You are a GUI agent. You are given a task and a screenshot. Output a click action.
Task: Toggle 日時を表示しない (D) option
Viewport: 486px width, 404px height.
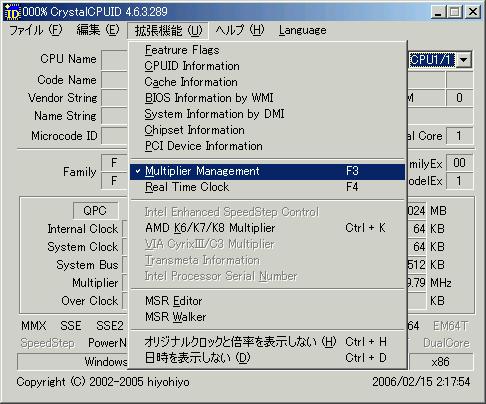pyautogui.click(x=268, y=358)
